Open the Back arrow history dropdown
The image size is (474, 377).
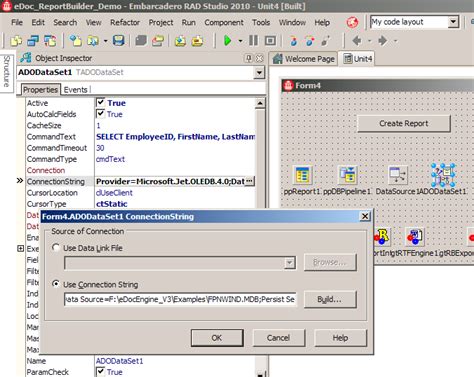coord(369,41)
